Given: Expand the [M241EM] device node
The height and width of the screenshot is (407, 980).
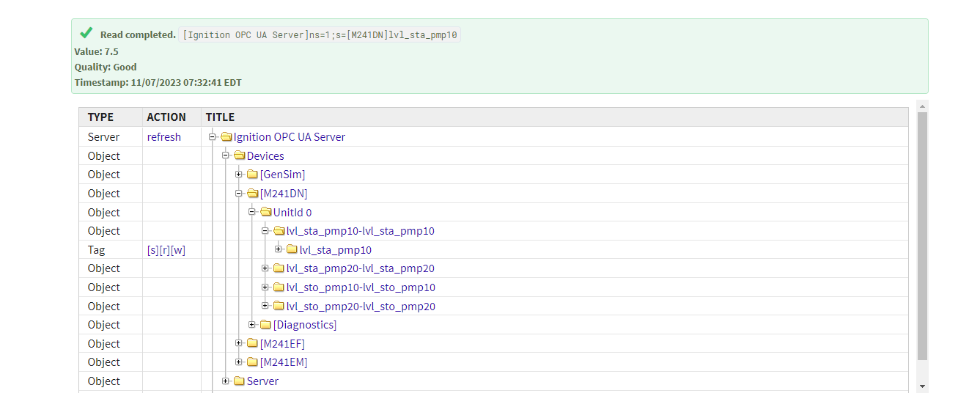Looking at the screenshot, I should (239, 362).
